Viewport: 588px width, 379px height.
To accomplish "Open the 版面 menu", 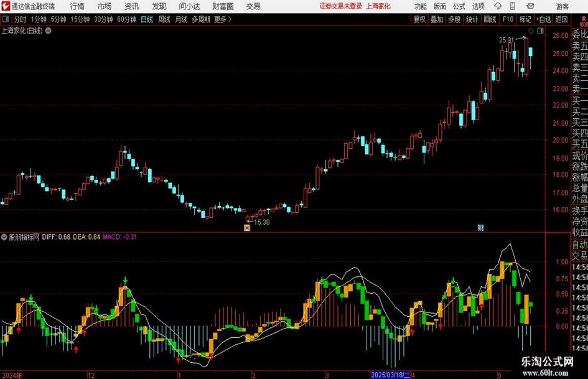I will point(439,6).
